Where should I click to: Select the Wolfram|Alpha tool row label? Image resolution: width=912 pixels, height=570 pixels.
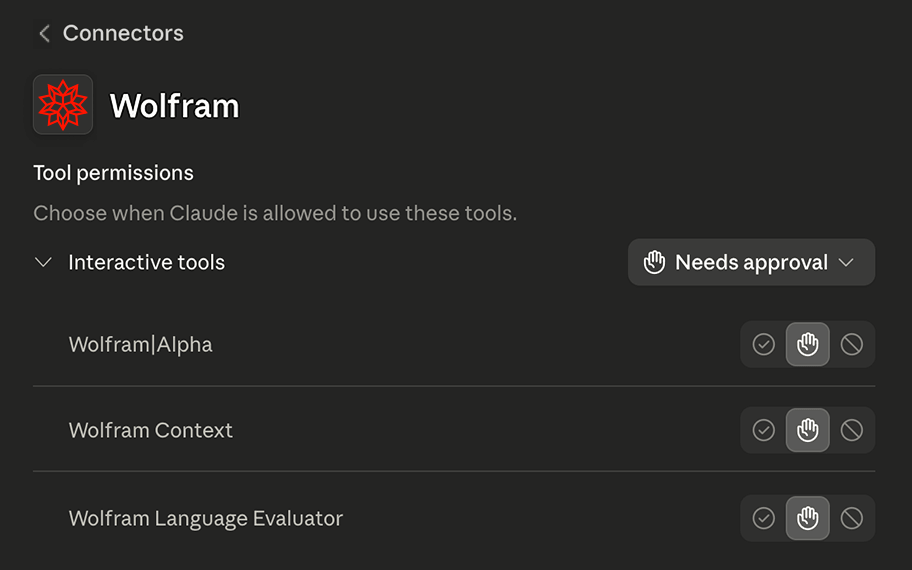(141, 344)
